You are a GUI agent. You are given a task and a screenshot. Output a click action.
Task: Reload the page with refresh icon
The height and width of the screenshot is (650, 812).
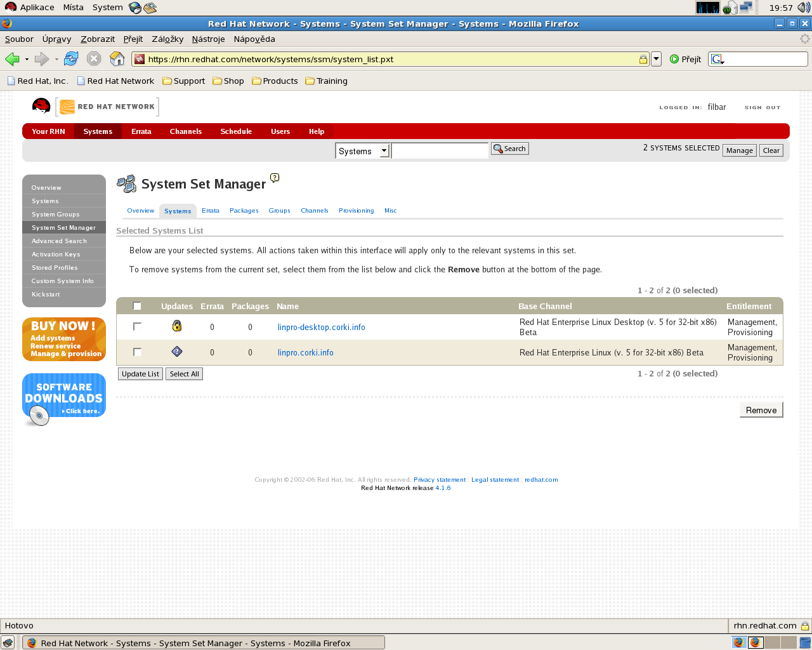(71, 58)
